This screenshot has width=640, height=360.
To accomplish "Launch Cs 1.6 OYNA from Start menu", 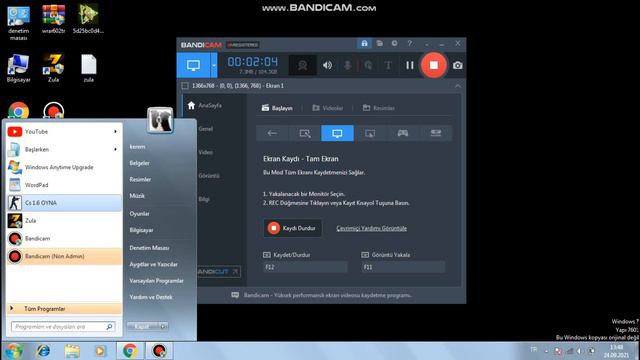I will (64, 203).
